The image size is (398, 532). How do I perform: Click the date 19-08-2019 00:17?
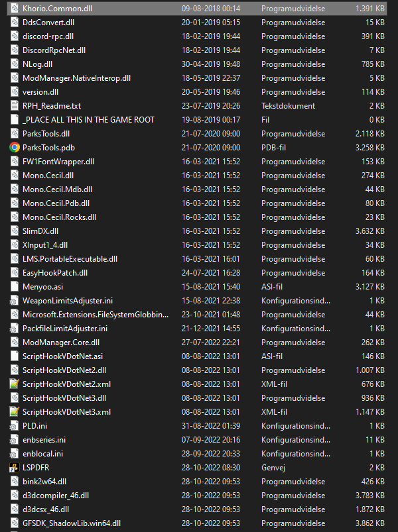[211, 120]
